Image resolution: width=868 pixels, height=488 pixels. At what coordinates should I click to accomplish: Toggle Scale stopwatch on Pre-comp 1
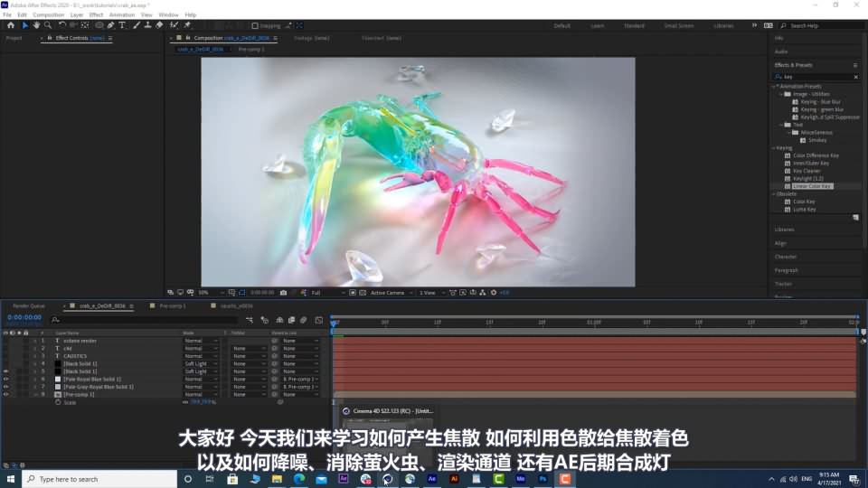pyautogui.click(x=58, y=402)
